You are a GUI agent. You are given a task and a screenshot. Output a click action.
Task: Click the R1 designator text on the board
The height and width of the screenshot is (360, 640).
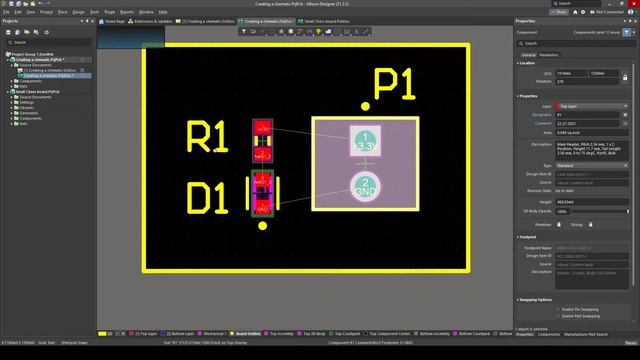(x=207, y=136)
